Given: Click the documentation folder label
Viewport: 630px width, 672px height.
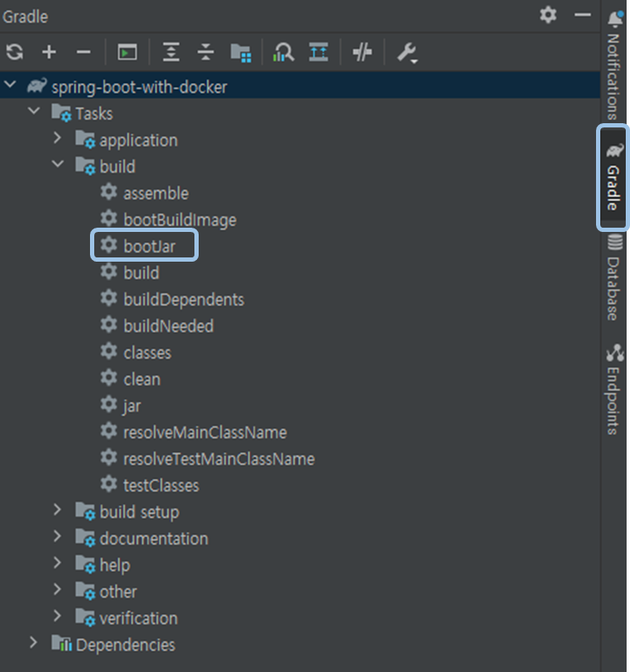Looking at the screenshot, I should pos(154,539).
